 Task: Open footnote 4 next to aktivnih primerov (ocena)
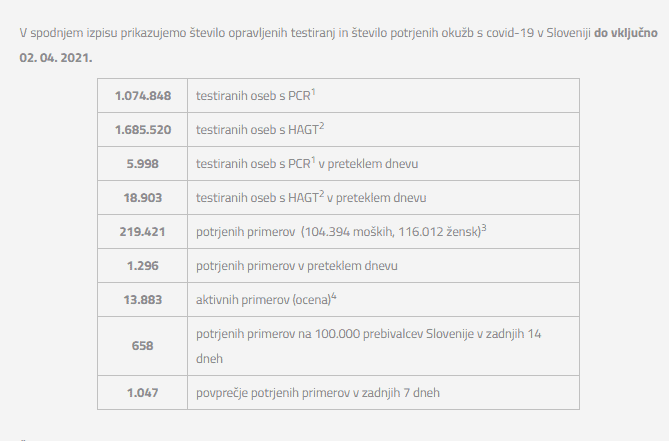pyautogui.click(x=335, y=296)
